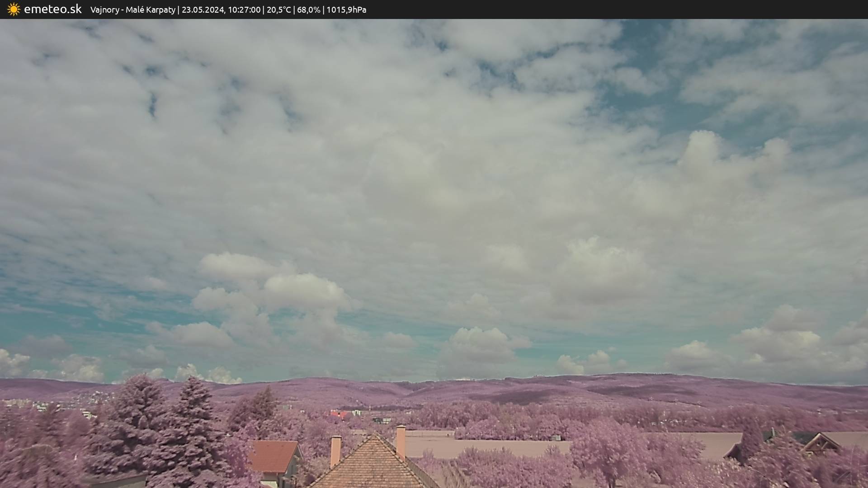The width and height of the screenshot is (868, 488).
Task: Click the sun logo icon
Action: (x=14, y=9)
